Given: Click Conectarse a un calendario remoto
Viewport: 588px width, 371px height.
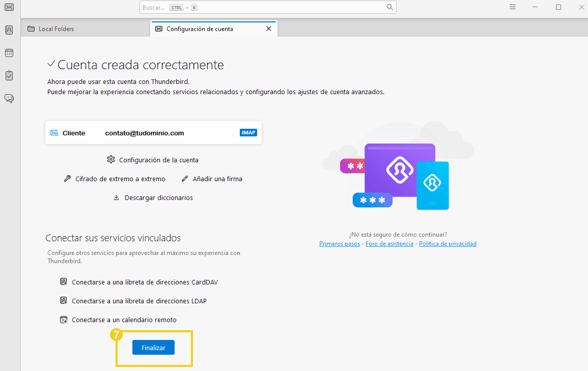Looking at the screenshot, I should point(124,320).
